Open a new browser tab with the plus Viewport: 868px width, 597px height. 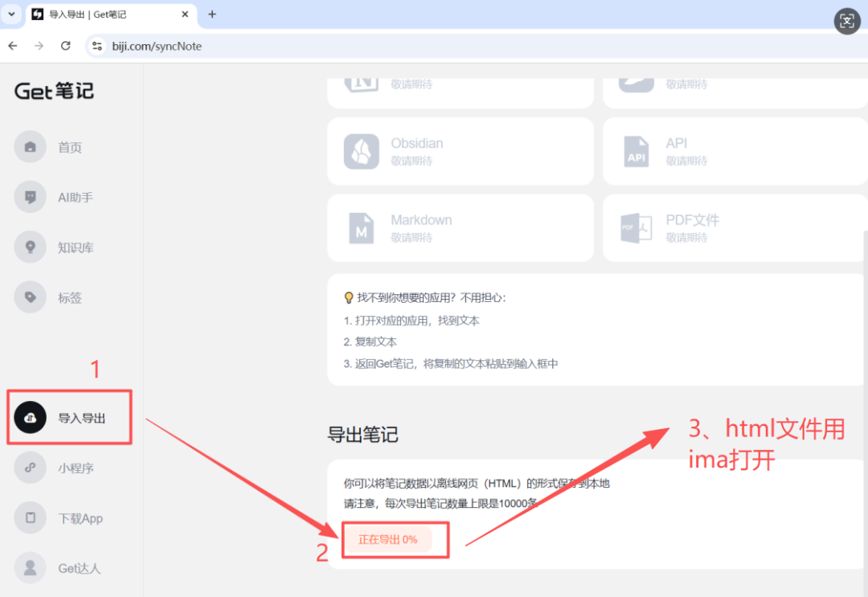point(211,14)
